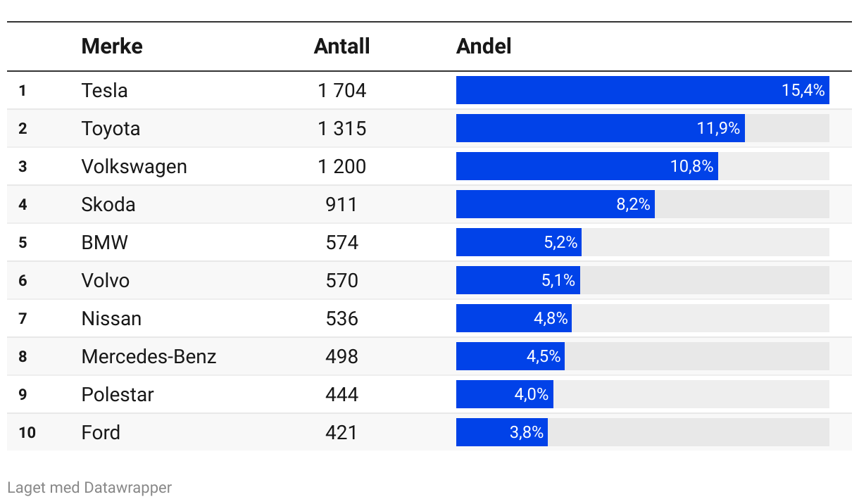Click Tesla's 15,4% share bar
This screenshot has width=859, height=504.
coord(643,90)
